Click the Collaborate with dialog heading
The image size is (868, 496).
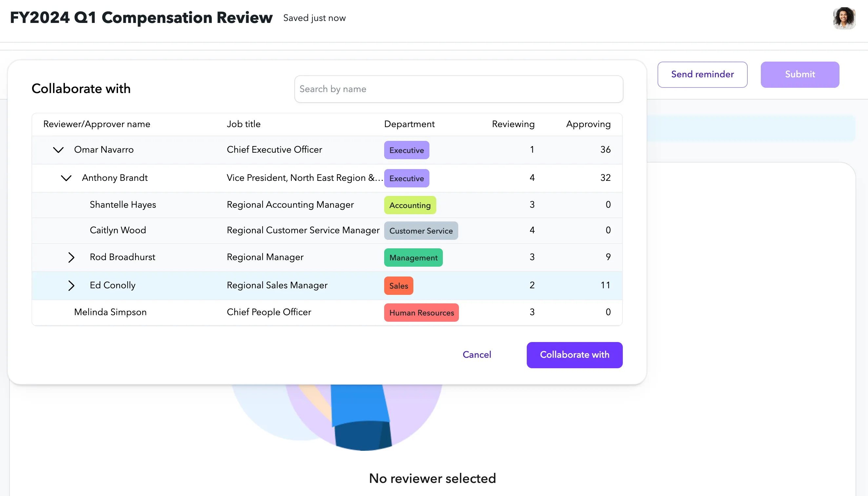81,89
